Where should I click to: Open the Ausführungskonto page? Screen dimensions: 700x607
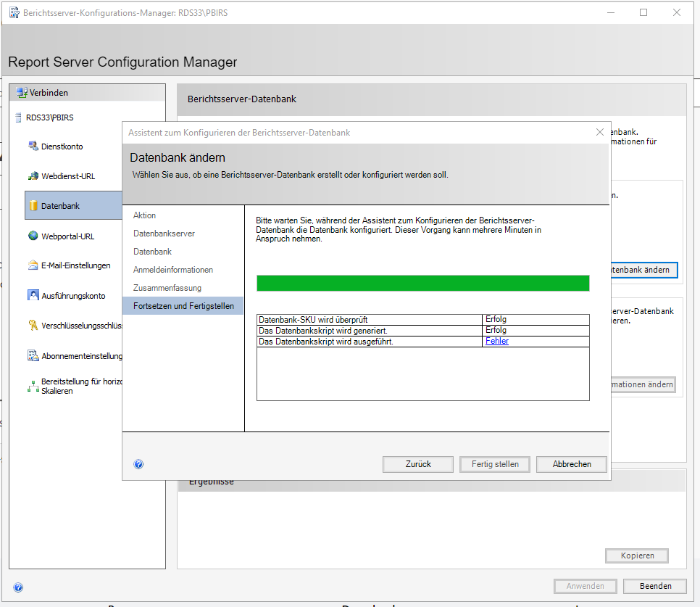tap(73, 296)
